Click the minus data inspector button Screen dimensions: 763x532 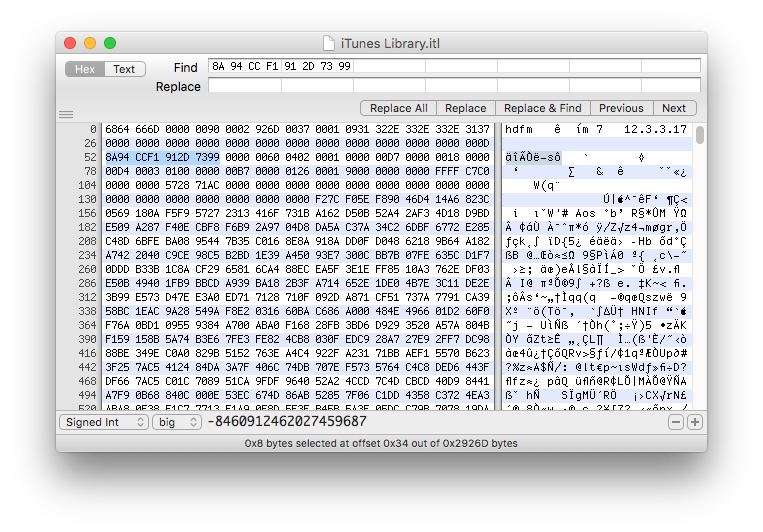pos(676,422)
